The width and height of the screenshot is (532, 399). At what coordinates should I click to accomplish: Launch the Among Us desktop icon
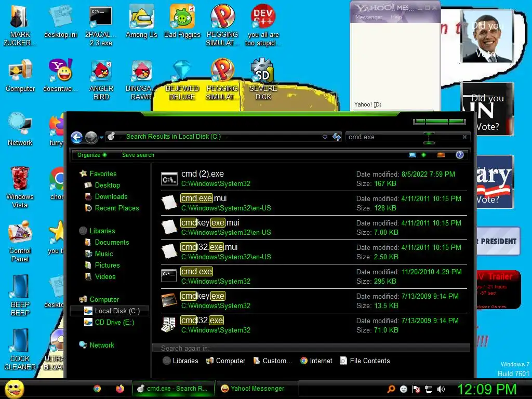[141, 22]
